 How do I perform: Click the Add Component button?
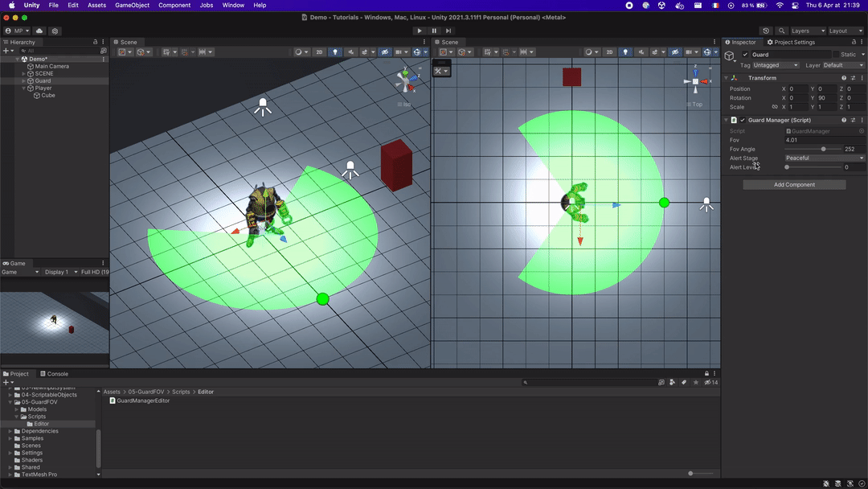pos(794,184)
